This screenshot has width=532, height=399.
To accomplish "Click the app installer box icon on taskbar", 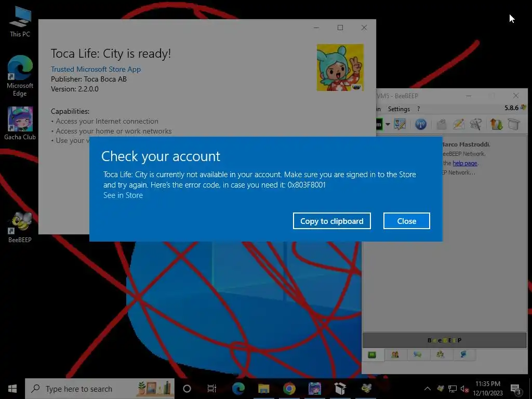I will (340, 389).
